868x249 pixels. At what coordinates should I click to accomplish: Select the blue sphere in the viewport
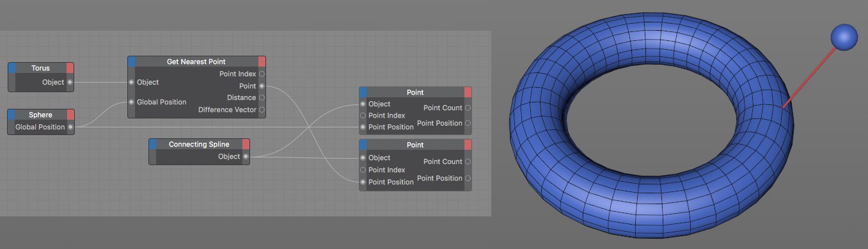pos(844,37)
